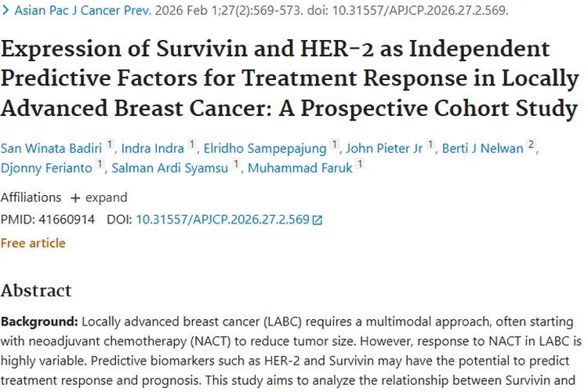Click affiliation superscript 1 after San Winata Badiri
This screenshot has height=392, width=588.
[111, 144]
